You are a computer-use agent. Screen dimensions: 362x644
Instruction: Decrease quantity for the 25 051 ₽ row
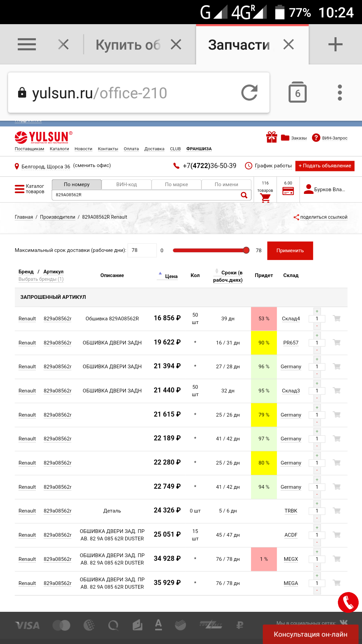click(317, 542)
